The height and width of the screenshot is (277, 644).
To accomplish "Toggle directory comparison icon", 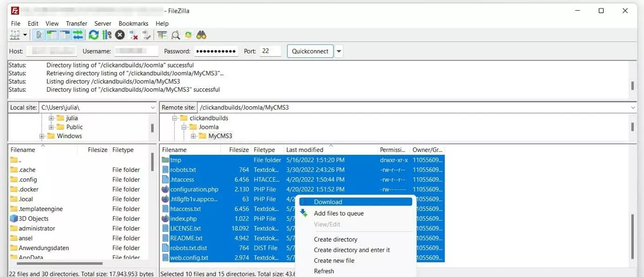I will [x=176, y=35].
